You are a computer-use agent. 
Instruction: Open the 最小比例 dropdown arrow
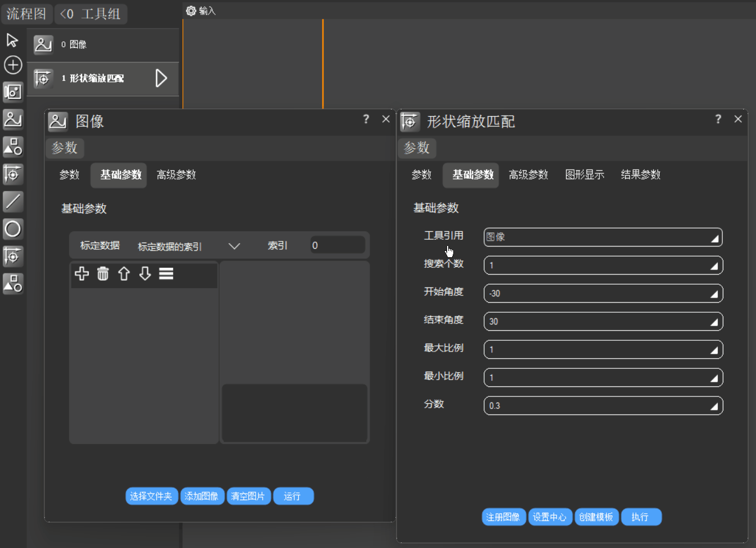(x=714, y=378)
